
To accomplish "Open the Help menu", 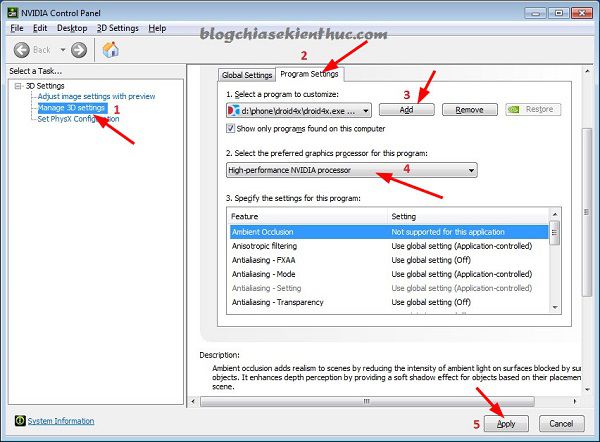I will pos(157,28).
